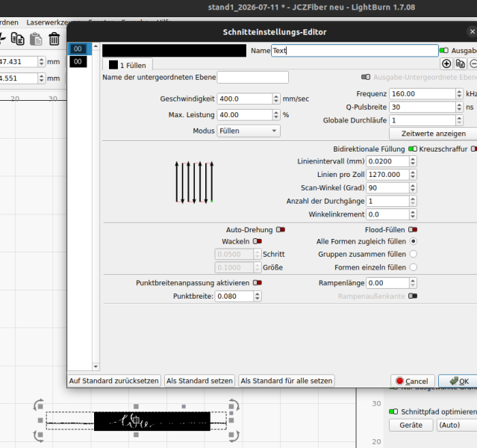477x448 pixels.
Task: Click the rotate handle at top-left of selection
Action: 39,405
